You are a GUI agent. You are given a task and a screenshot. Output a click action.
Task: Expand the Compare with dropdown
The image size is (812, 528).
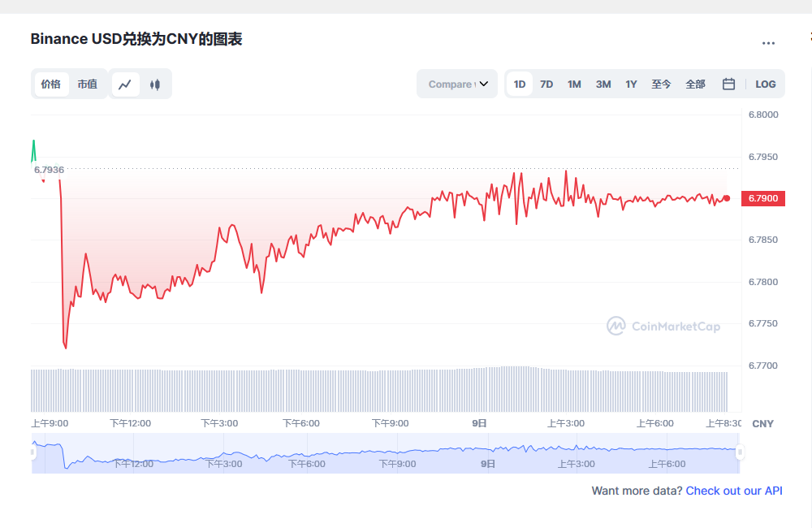(x=457, y=84)
